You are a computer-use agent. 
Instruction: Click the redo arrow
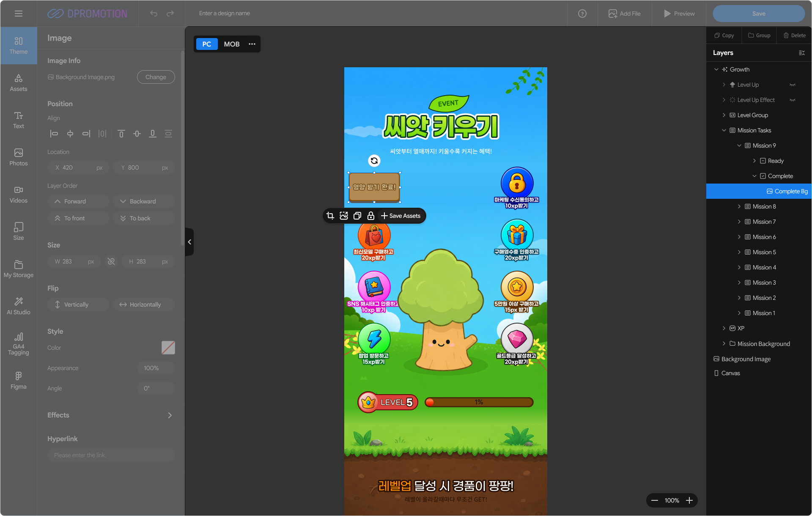(x=170, y=14)
